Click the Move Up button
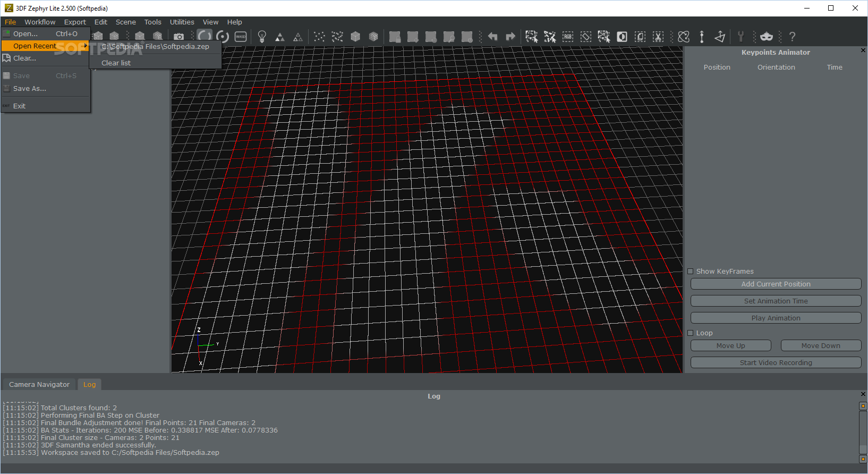The height and width of the screenshot is (474, 868). tap(731, 346)
